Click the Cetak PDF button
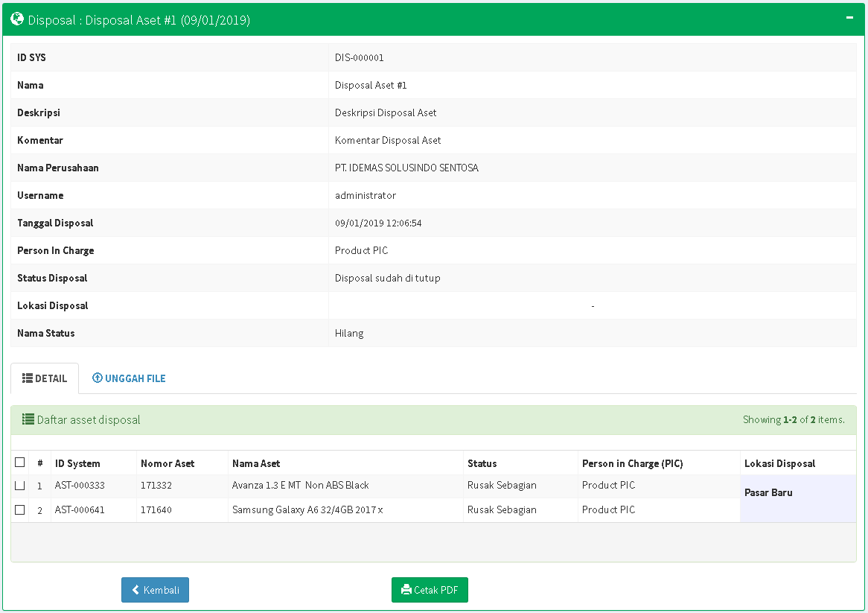868x613 pixels. 430,590
